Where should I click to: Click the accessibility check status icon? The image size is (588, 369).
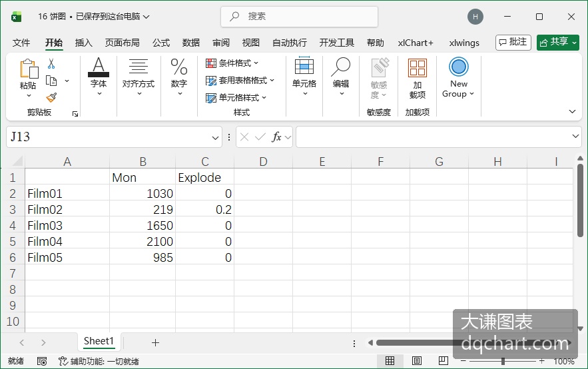pyautogui.click(x=63, y=361)
